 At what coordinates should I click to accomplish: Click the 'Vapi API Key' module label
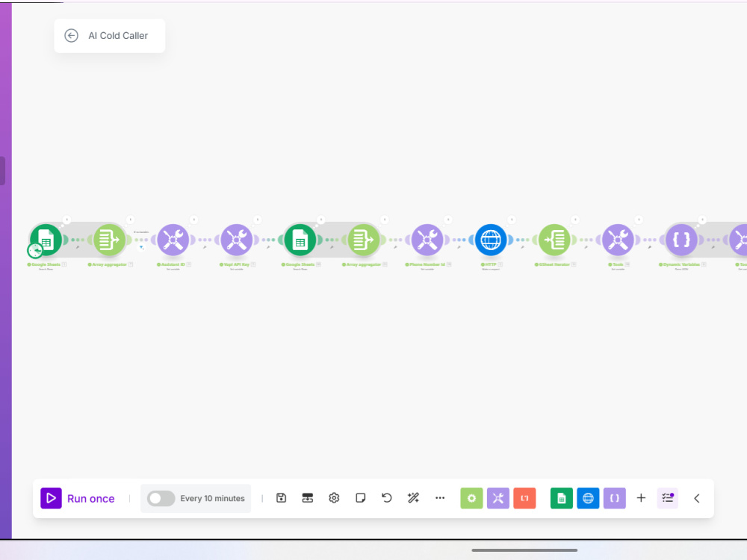tap(237, 264)
